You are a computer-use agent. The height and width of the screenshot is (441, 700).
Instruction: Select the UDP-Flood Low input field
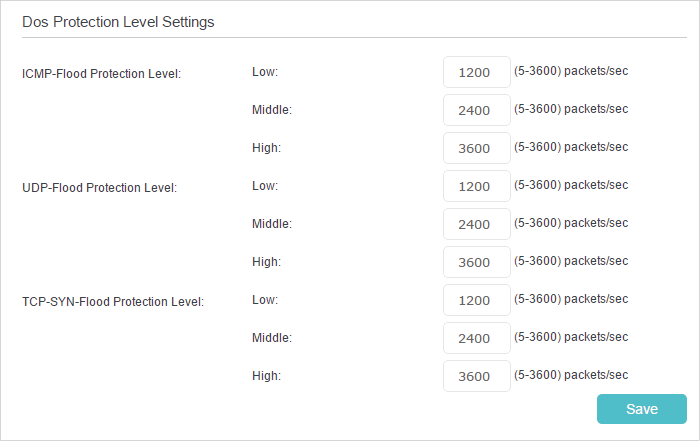pyautogui.click(x=477, y=186)
